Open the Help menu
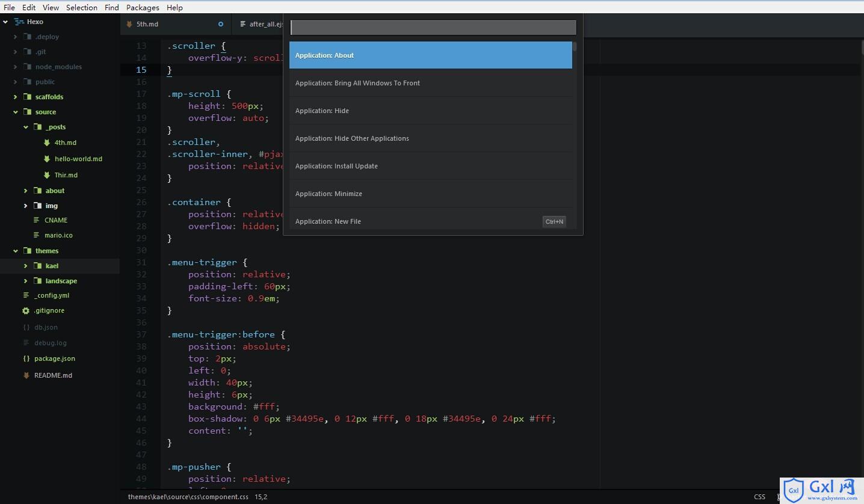 (x=174, y=7)
